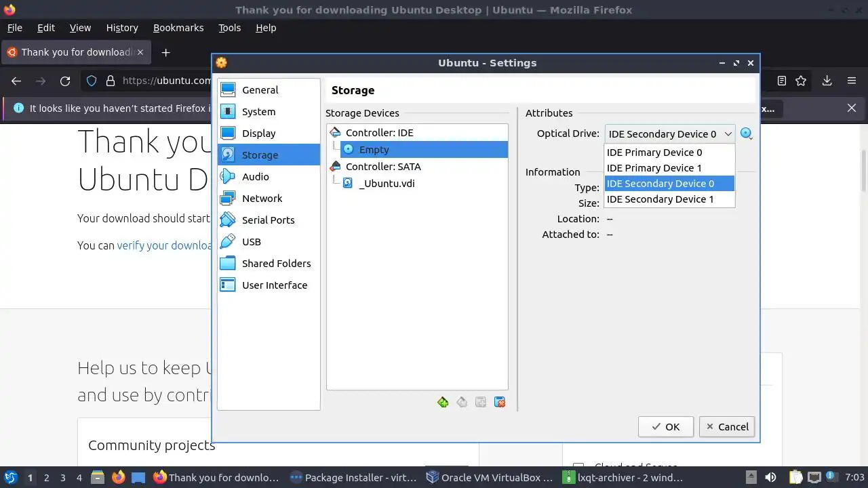Open the Display settings category

(269, 134)
